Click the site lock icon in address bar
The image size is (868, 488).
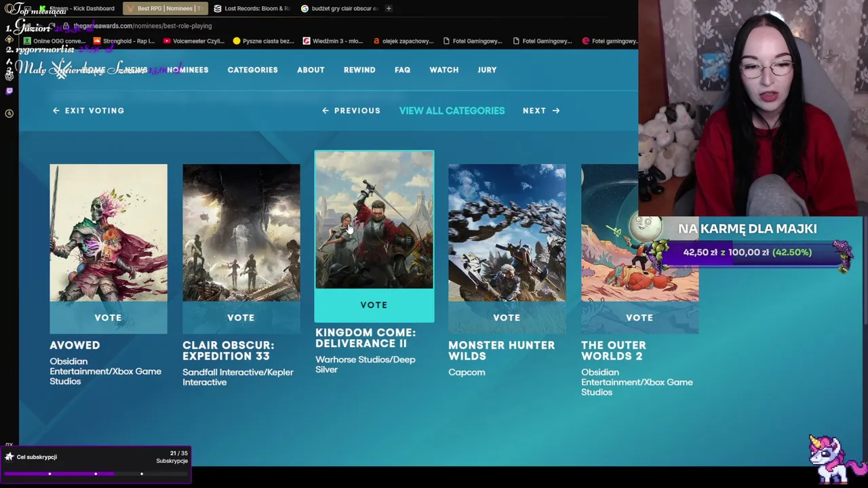[x=66, y=26]
